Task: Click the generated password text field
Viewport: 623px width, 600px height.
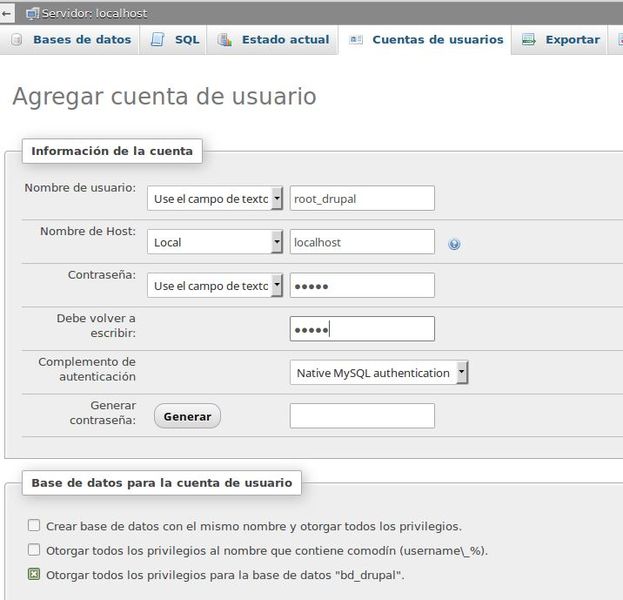Action: (x=362, y=416)
